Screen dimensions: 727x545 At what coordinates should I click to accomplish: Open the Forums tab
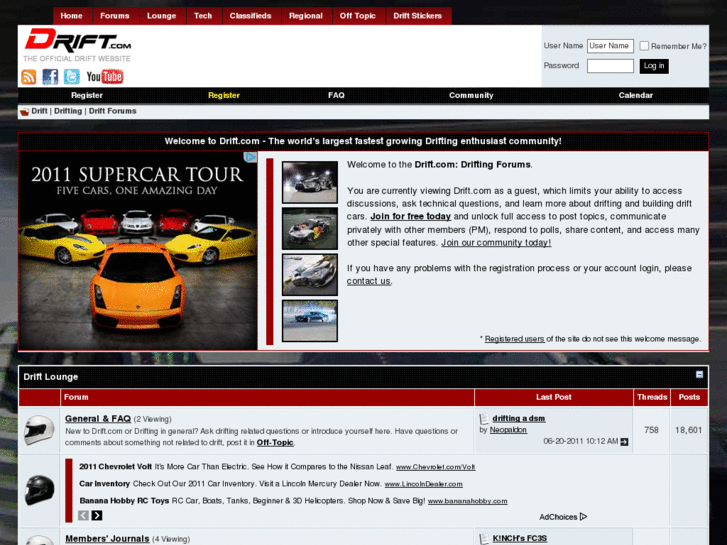115,16
